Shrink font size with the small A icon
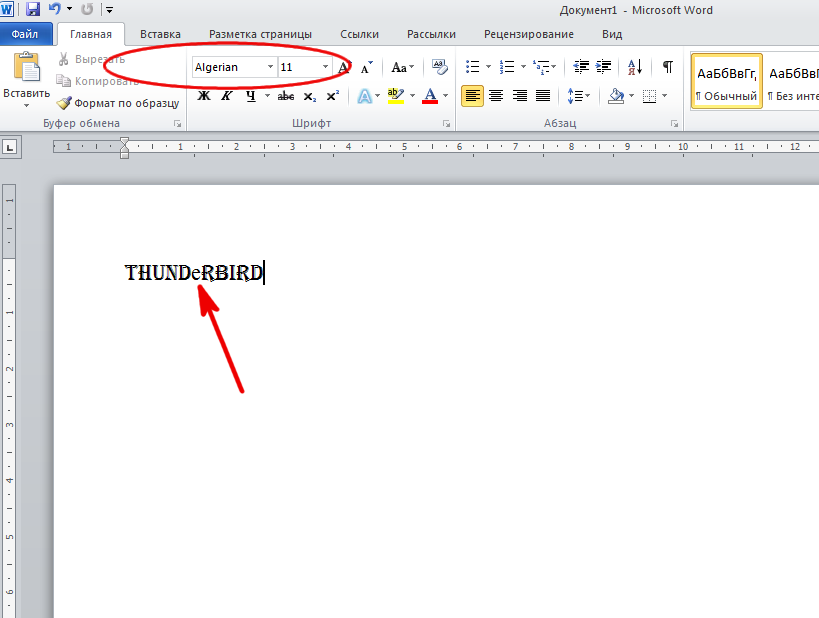This screenshot has height=618, width=819. (x=367, y=67)
